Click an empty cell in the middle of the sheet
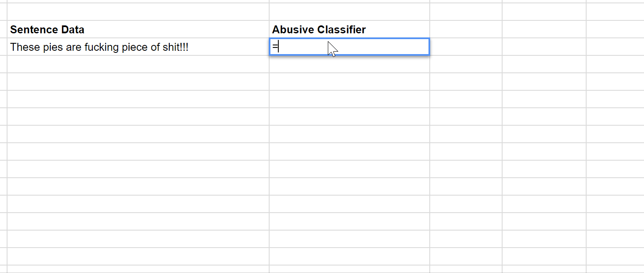The width and height of the screenshot is (644, 273). [x=349, y=151]
